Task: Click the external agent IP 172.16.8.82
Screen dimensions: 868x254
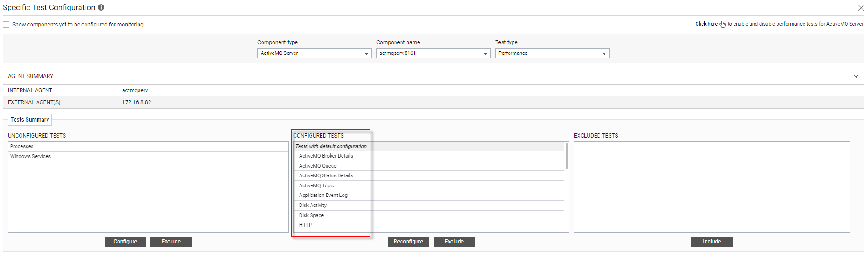Action: 137,102
